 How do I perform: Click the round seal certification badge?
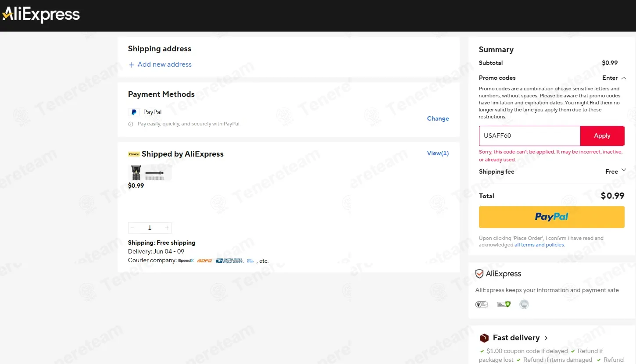524,304
